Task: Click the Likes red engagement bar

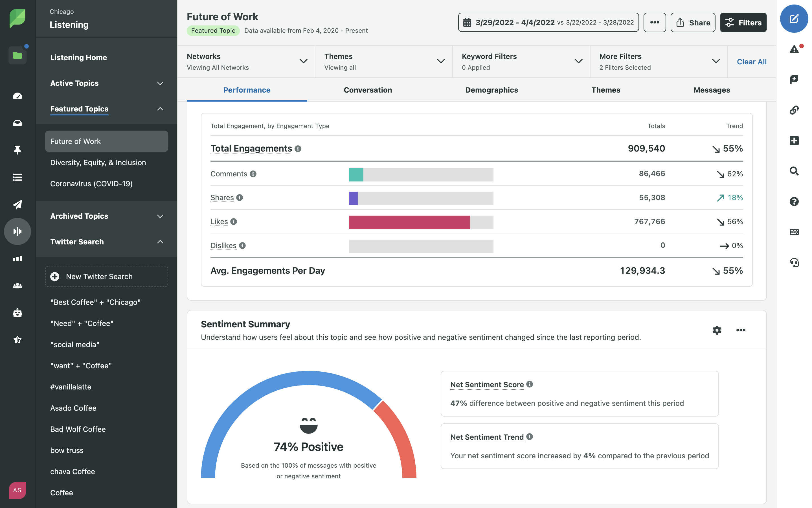Action: pyautogui.click(x=409, y=222)
